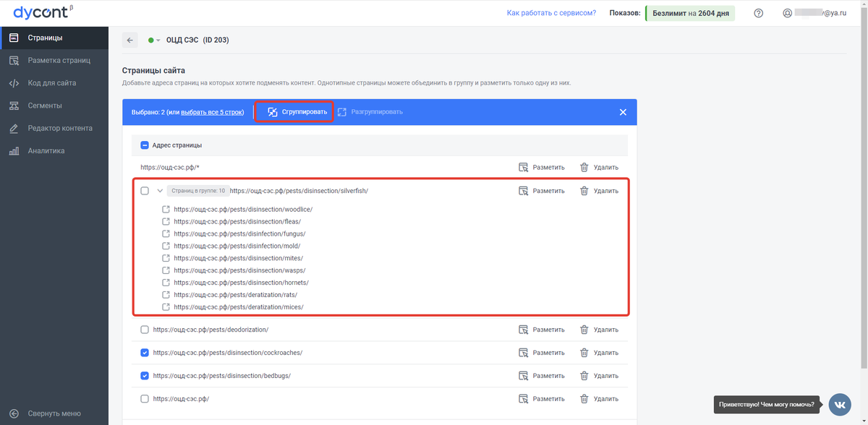
Task: Click Разметить for the silverfish group
Action: click(x=541, y=191)
